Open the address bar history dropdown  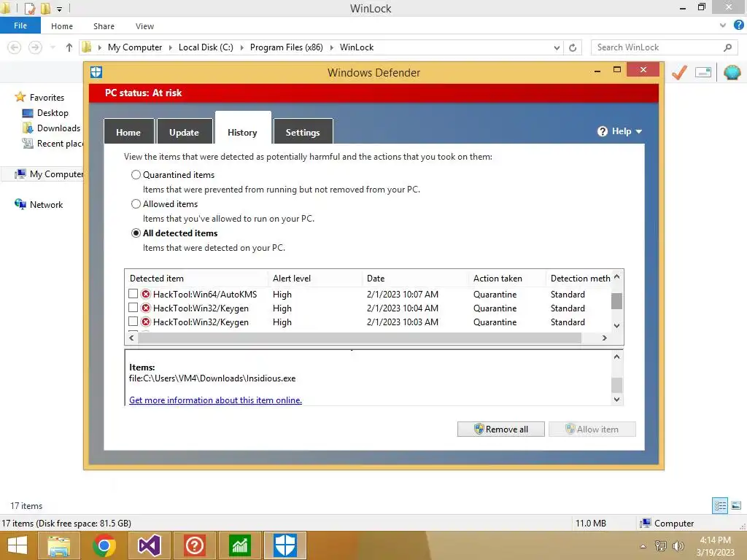[557, 47]
